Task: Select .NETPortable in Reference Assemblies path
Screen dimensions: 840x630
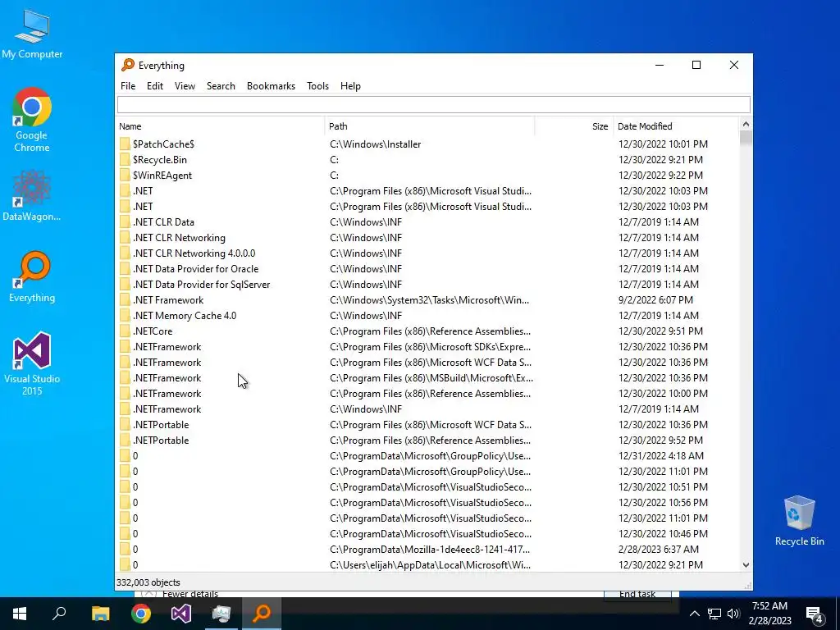Action: (x=161, y=441)
